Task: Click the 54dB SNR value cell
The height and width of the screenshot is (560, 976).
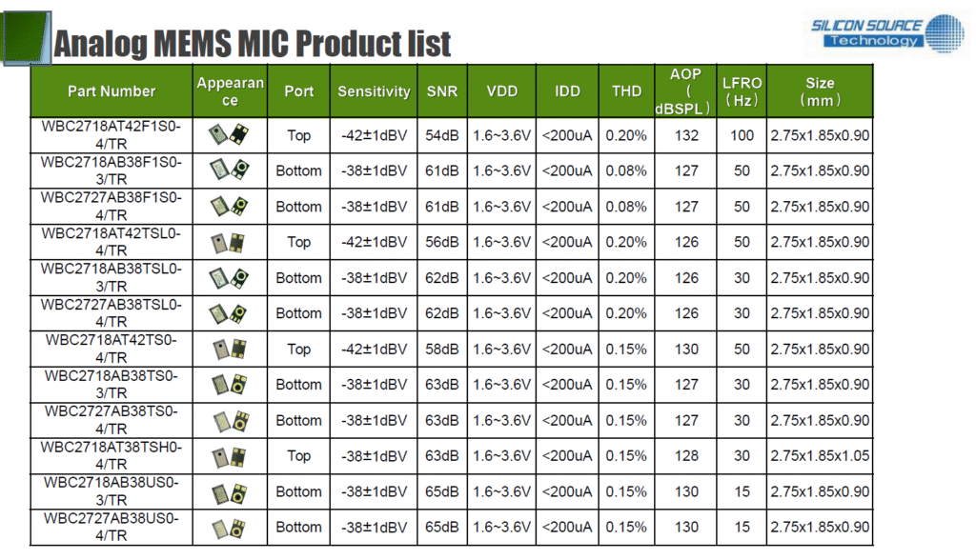Action: point(442,135)
